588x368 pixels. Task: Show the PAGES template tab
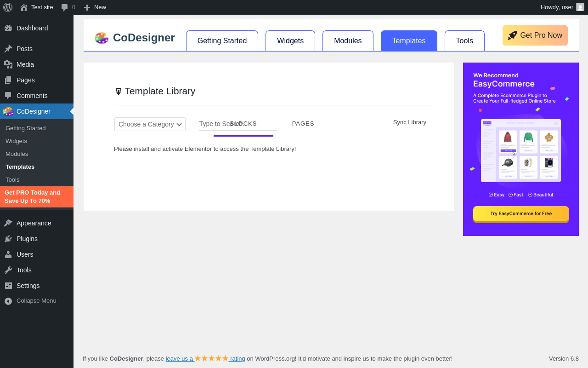(x=303, y=124)
